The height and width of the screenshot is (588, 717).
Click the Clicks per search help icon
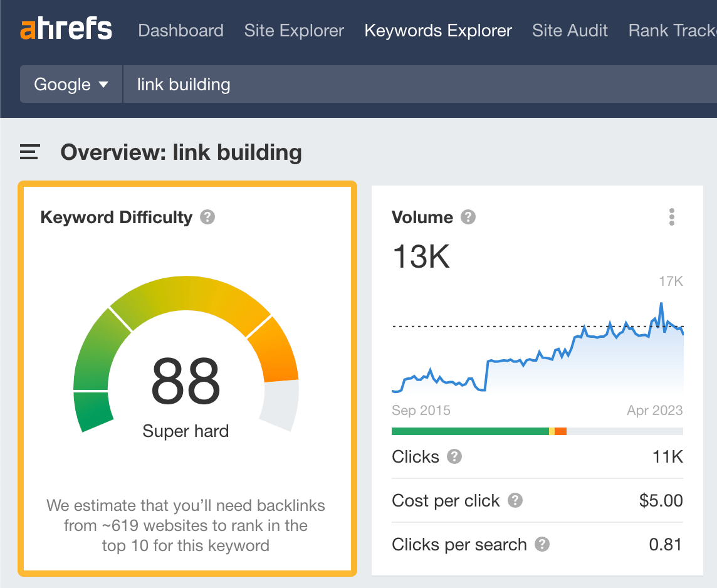[543, 545]
